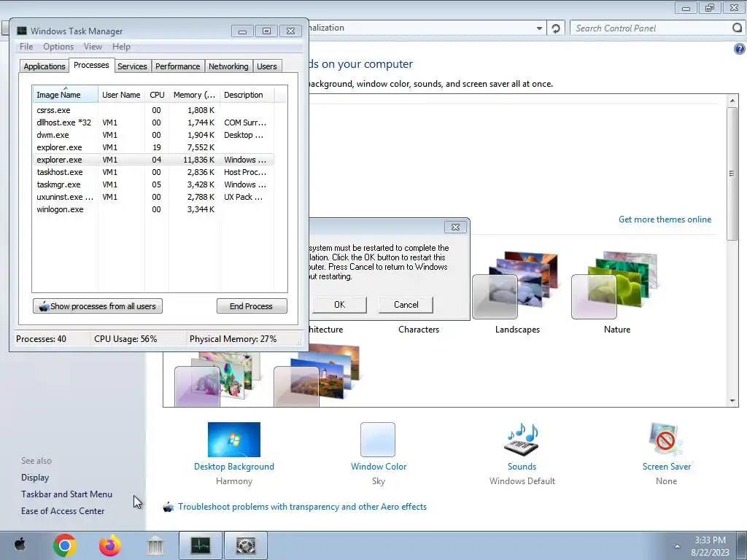
Task: Open Troubleshoot problems with transparency link
Action: [302, 507]
